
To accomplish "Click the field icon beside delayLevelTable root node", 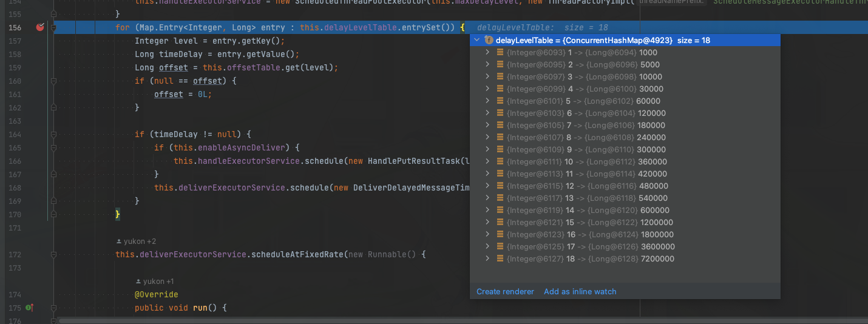I will (x=489, y=40).
